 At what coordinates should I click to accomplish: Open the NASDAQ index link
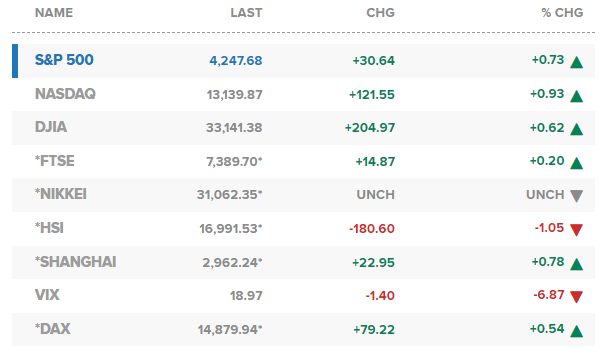coord(65,94)
